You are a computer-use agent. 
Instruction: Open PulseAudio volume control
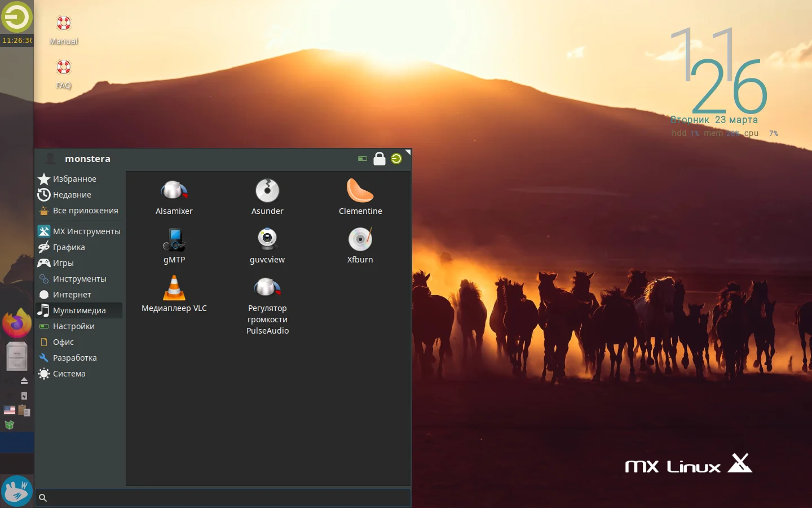267,305
